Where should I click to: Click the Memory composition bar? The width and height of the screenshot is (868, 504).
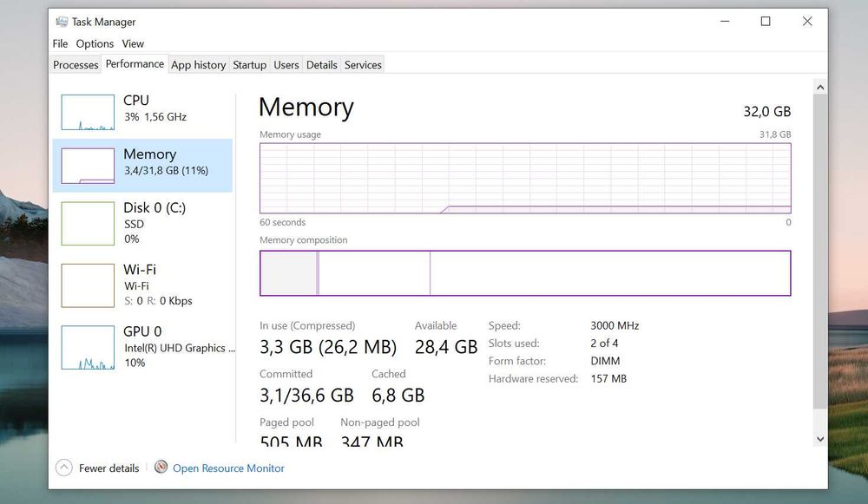tap(525, 273)
